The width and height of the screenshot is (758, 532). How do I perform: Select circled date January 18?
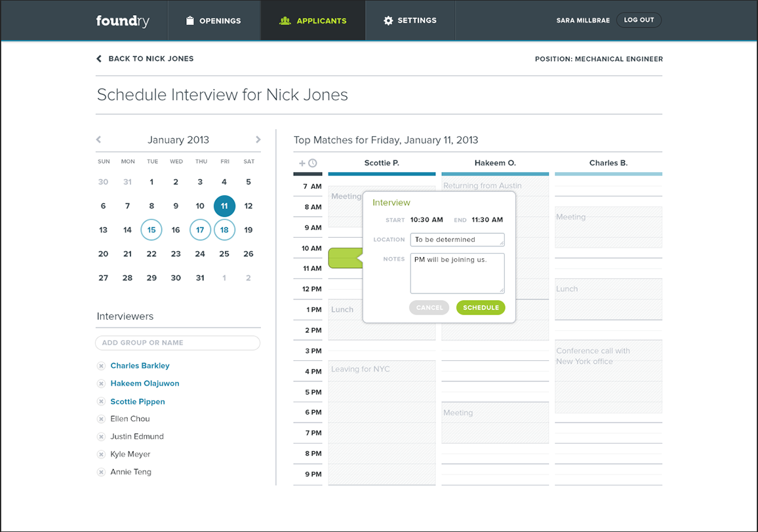(224, 230)
